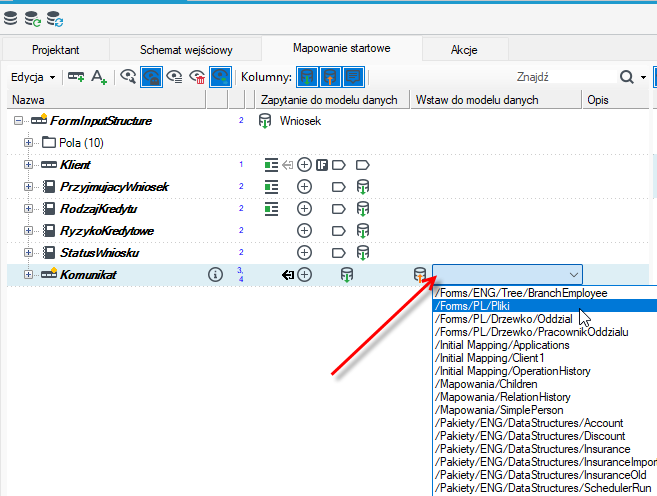Click the plain database icon in top toolbar
This screenshot has height=496, width=657.
(x=10, y=18)
